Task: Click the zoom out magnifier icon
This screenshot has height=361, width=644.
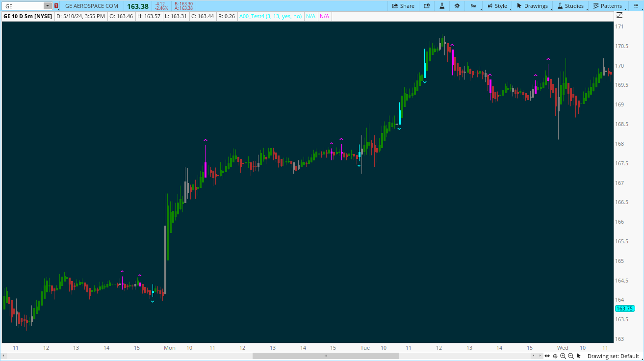Action: 570,356
